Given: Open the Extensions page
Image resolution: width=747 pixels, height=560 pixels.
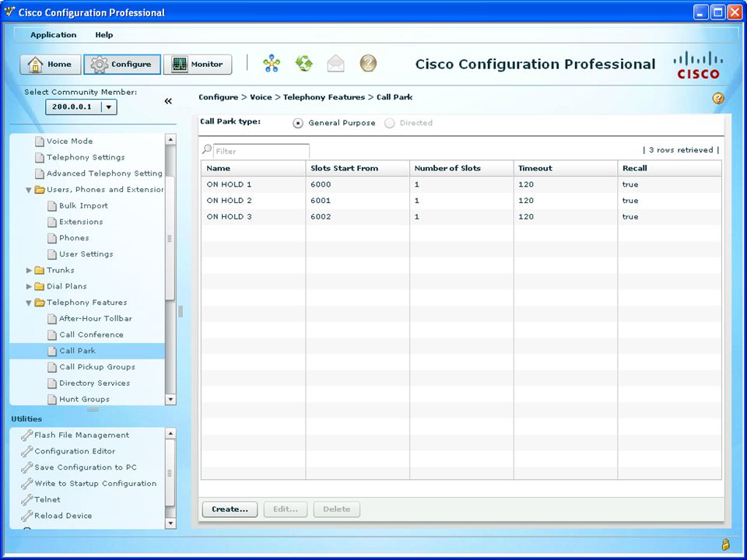Looking at the screenshot, I should (81, 222).
